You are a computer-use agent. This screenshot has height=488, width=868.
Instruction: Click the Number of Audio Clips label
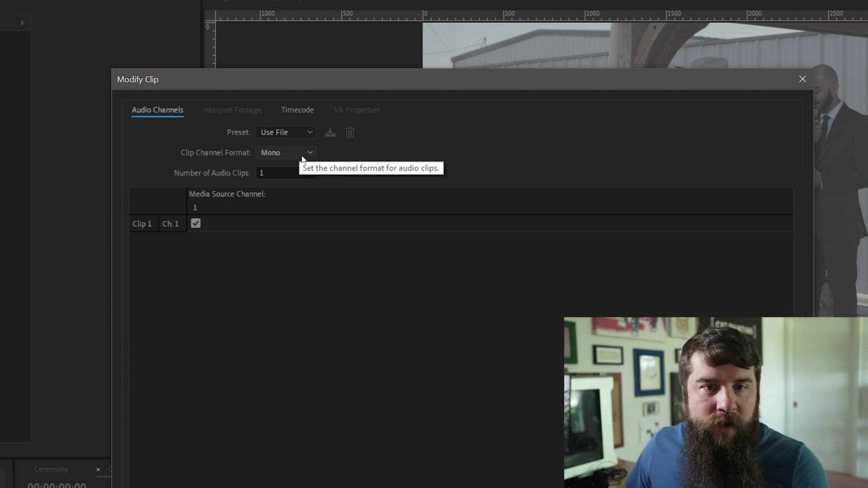(x=212, y=173)
